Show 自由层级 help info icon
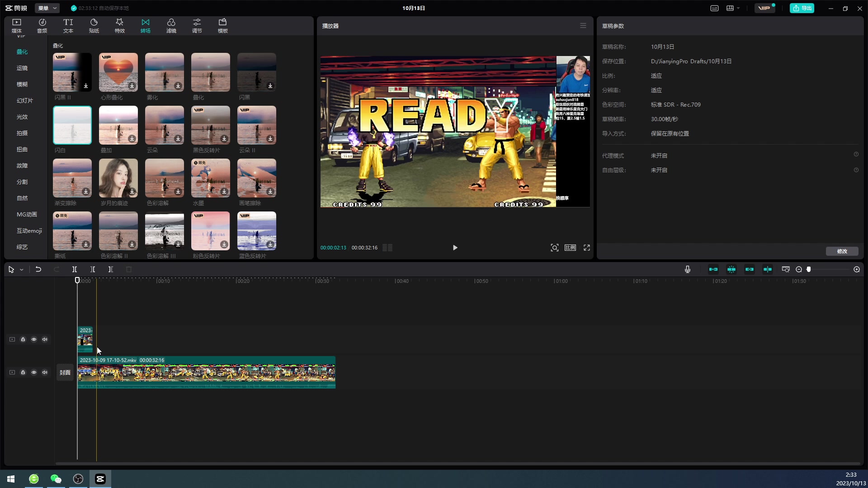Image resolution: width=868 pixels, height=488 pixels. 856,170
